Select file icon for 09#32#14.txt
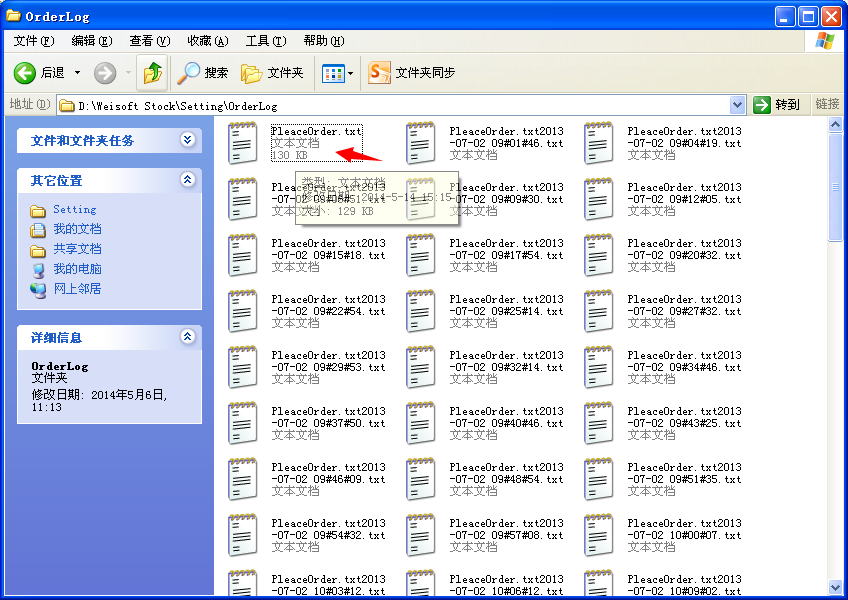Image resolution: width=848 pixels, height=600 pixels. point(420,367)
